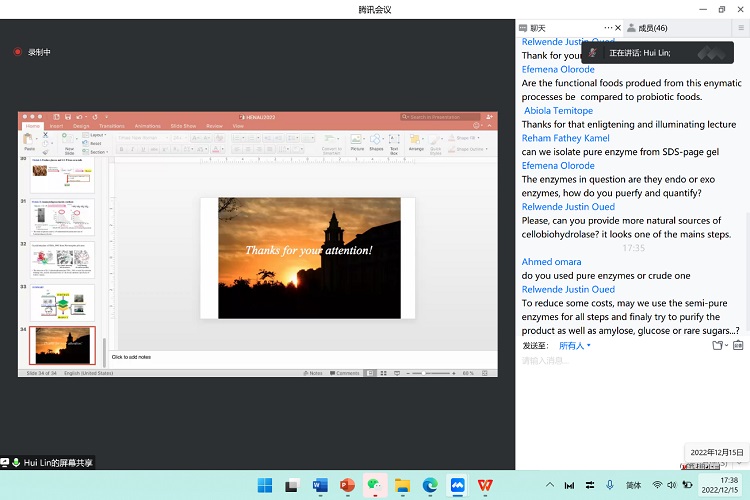Screen dimensions: 750x500
Task: Open the file send dropdown in chat
Action: (720, 345)
